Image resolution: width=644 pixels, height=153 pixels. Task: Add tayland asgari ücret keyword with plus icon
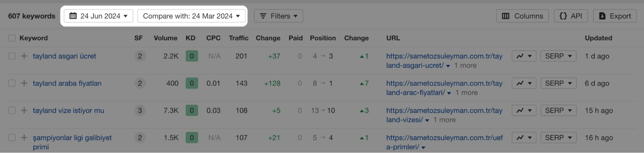(24, 56)
